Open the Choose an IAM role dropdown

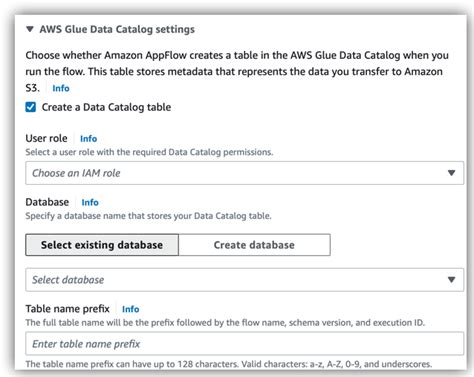pyautogui.click(x=244, y=173)
